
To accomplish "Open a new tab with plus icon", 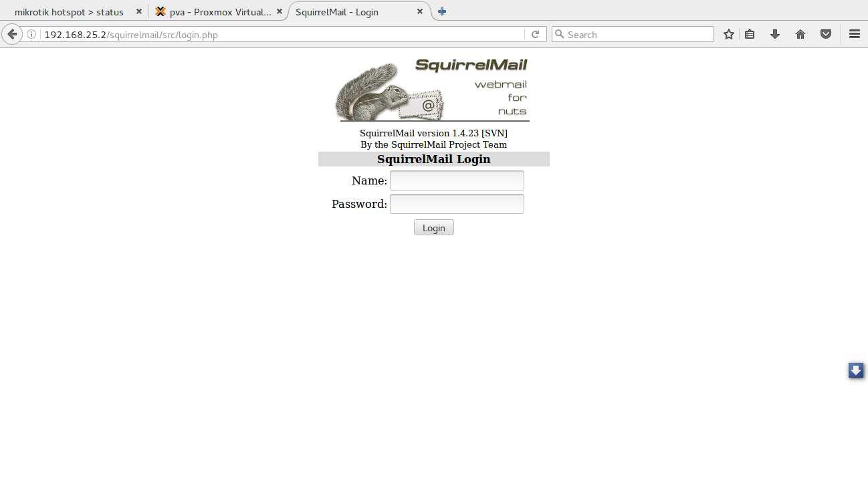I will [x=442, y=11].
